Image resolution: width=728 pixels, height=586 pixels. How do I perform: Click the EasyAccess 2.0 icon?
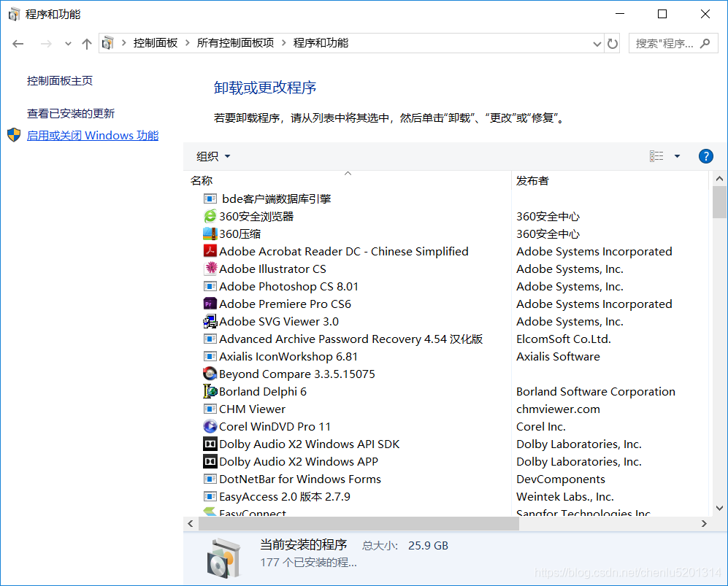pyautogui.click(x=210, y=496)
